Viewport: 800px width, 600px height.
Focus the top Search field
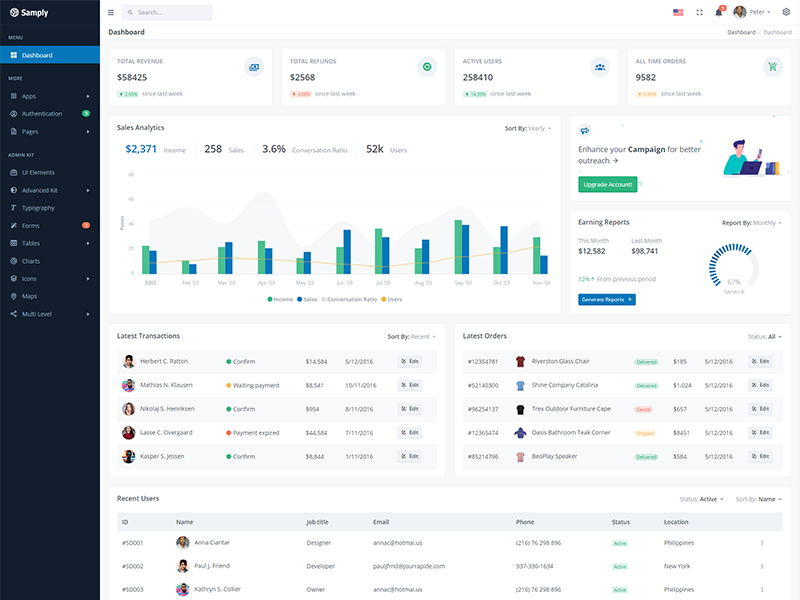pos(167,12)
